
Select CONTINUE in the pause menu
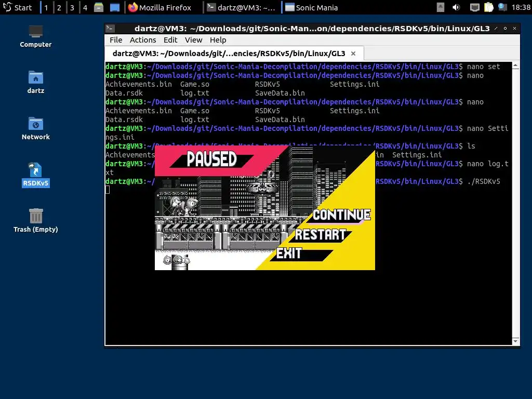pyautogui.click(x=341, y=215)
